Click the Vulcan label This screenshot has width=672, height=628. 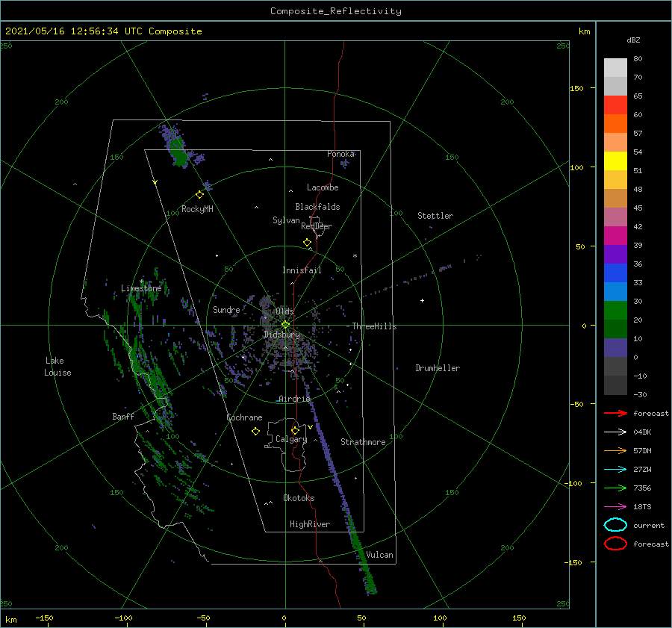379,555
